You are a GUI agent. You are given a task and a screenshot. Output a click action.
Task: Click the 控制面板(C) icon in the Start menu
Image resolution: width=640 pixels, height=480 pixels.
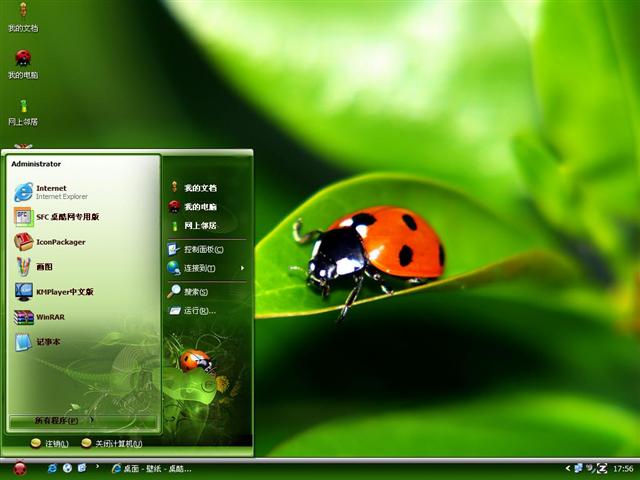tap(173, 249)
